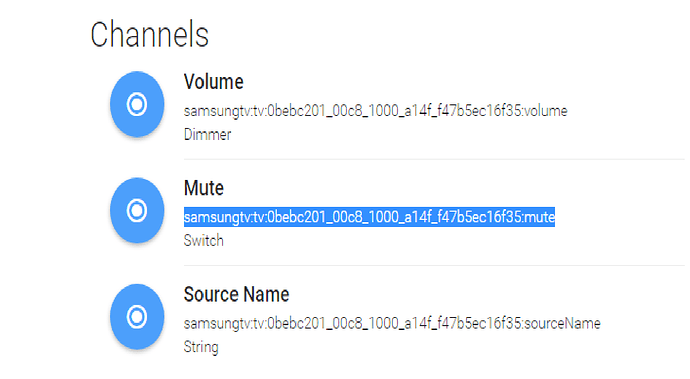Click divider line below Volume channel
690x379 pixels.
point(434,159)
